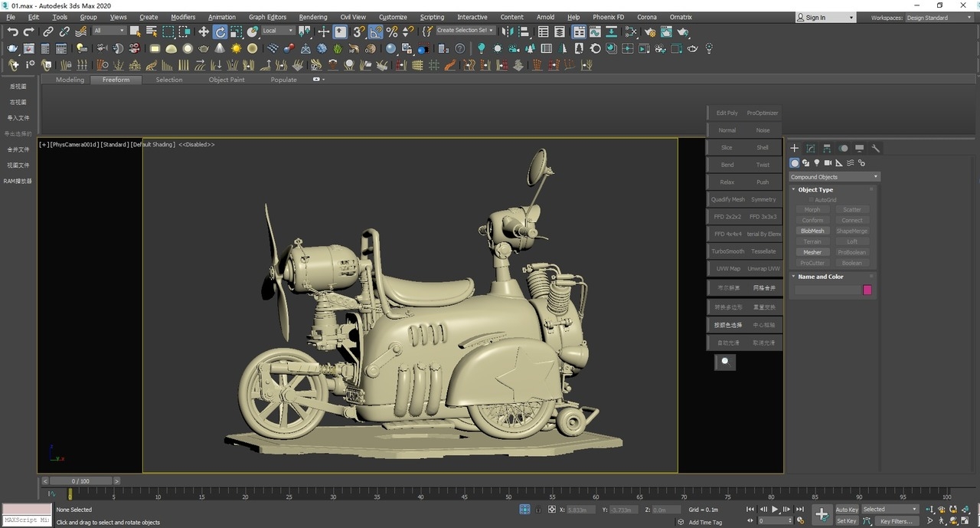Click the Undo arrow icon
The image size is (980, 528).
[x=12, y=31]
